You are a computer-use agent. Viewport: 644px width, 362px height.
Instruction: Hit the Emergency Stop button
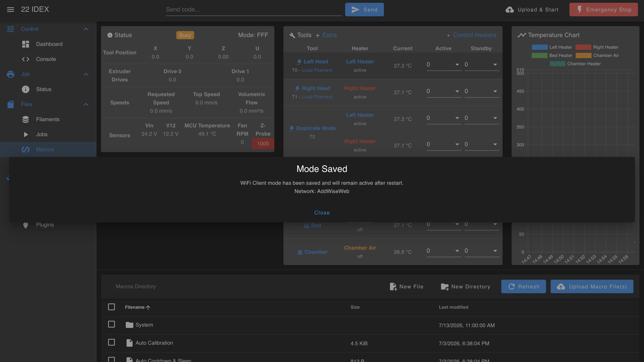tap(604, 9)
